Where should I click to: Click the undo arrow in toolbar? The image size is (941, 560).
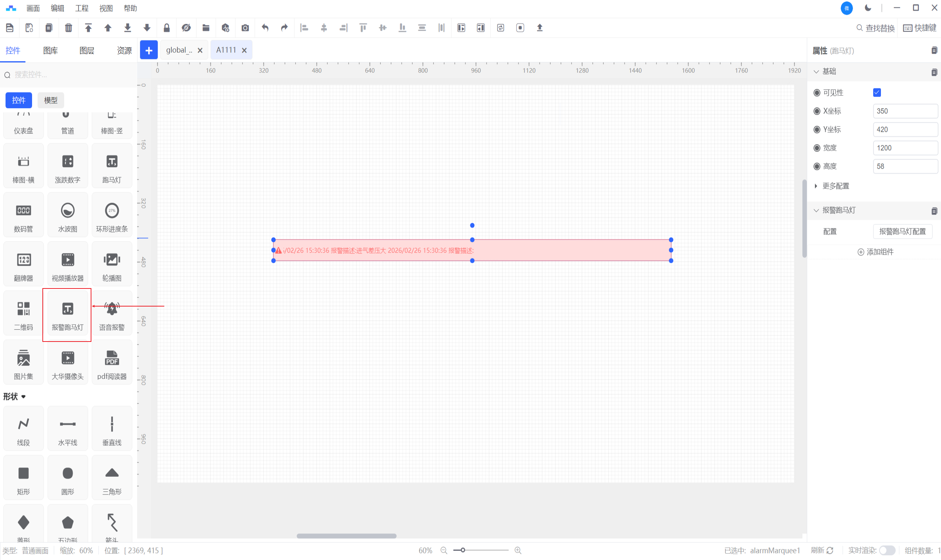265,28
